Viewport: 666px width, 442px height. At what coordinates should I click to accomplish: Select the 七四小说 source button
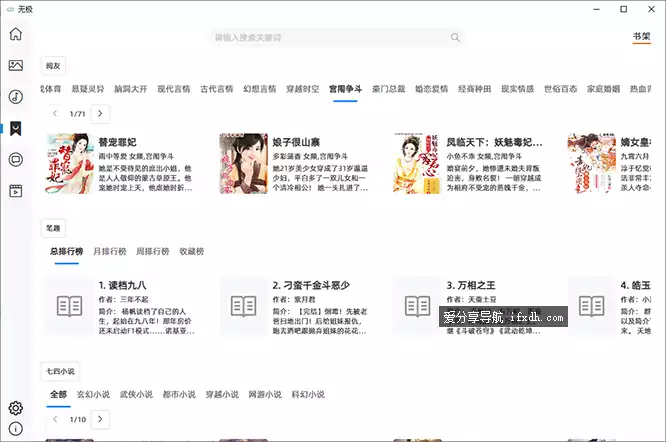pos(60,371)
